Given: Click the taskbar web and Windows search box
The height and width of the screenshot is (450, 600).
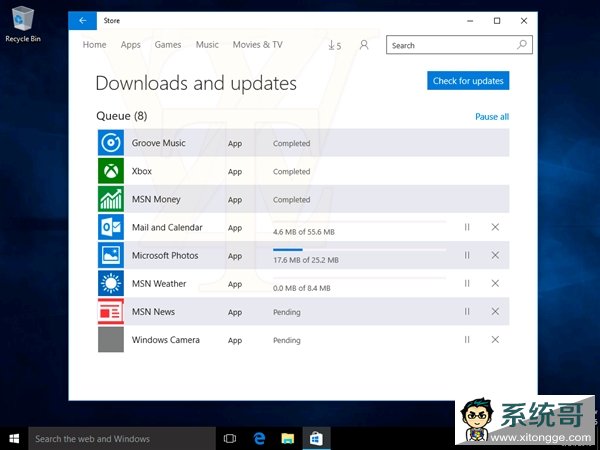Looking at the screenshot, I should coord(122,439).
